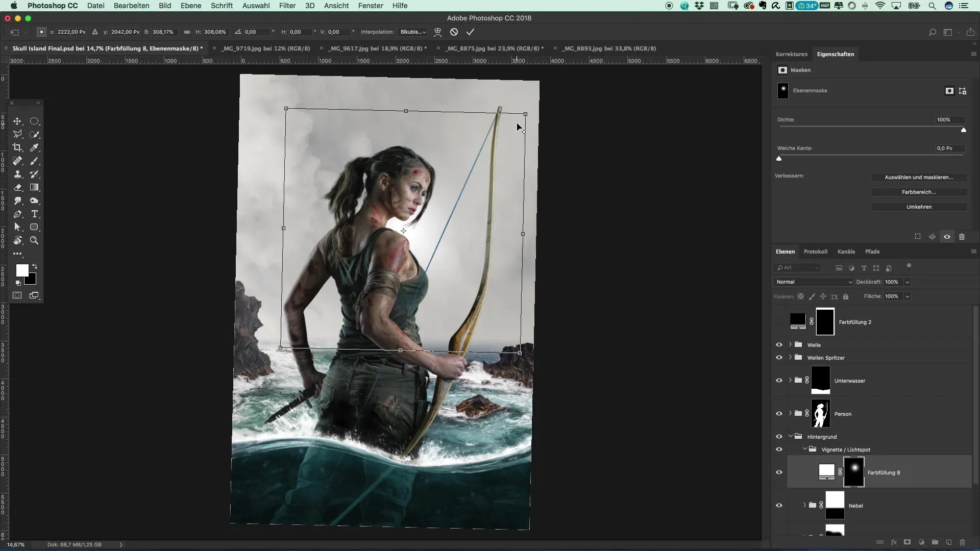Select the Pen tool

tap(17, 214)
